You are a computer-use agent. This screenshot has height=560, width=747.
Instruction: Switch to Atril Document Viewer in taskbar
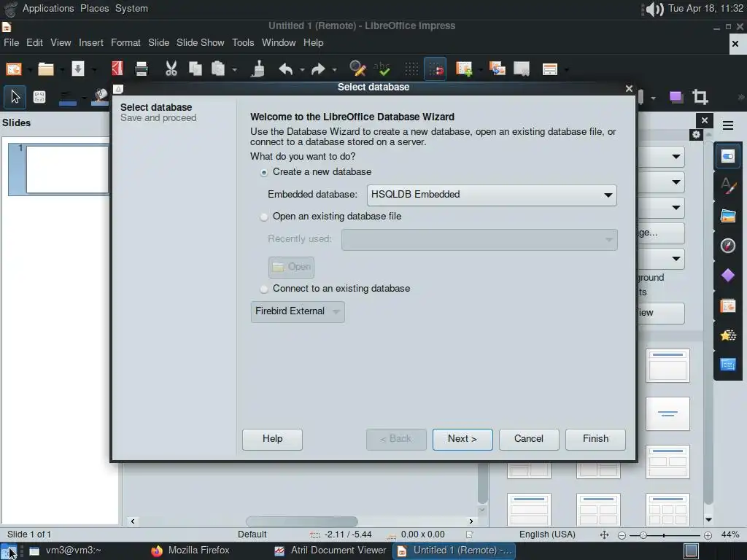(330, 551)
